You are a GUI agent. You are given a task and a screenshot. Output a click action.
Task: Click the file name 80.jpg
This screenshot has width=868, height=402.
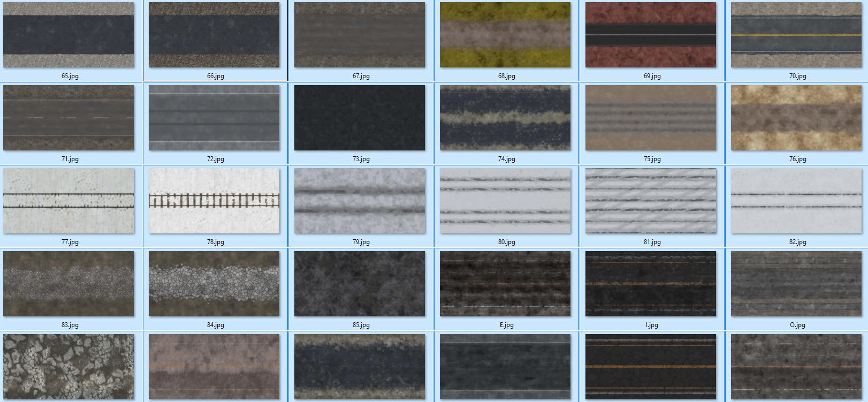[507, 242]
